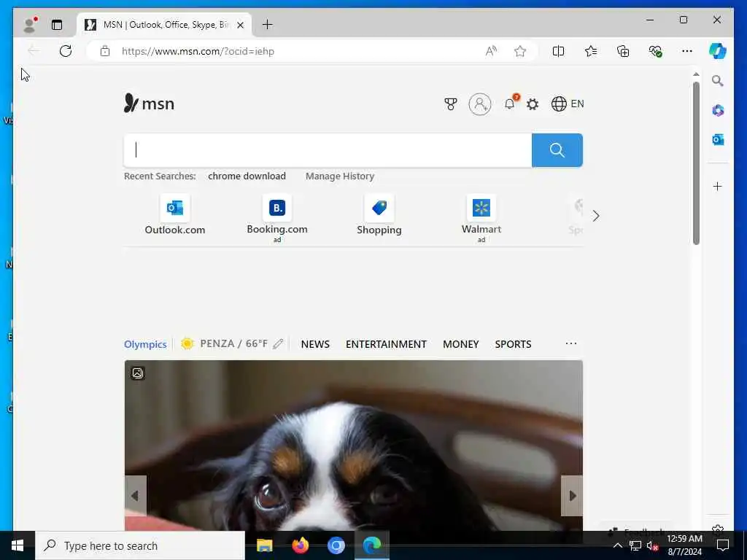Open the Outlook.com shortcut
Screen dimensions: 747x560
(x=175, y=215)
